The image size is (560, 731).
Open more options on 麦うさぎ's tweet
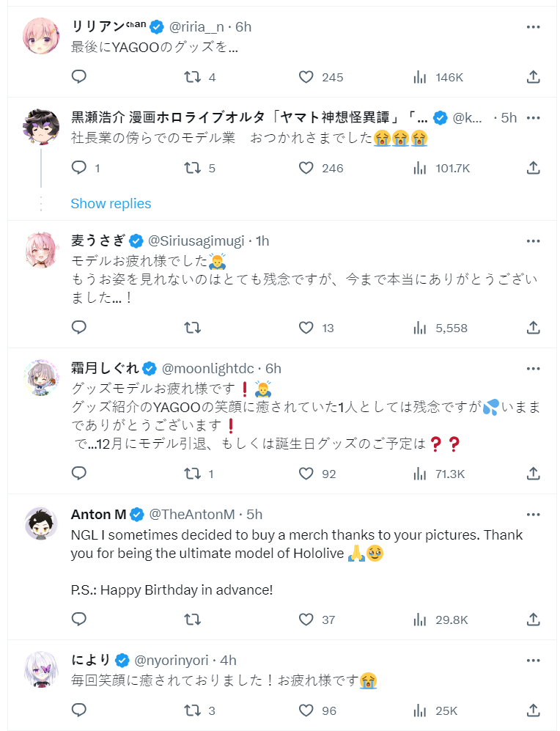[x=534, y=240]
